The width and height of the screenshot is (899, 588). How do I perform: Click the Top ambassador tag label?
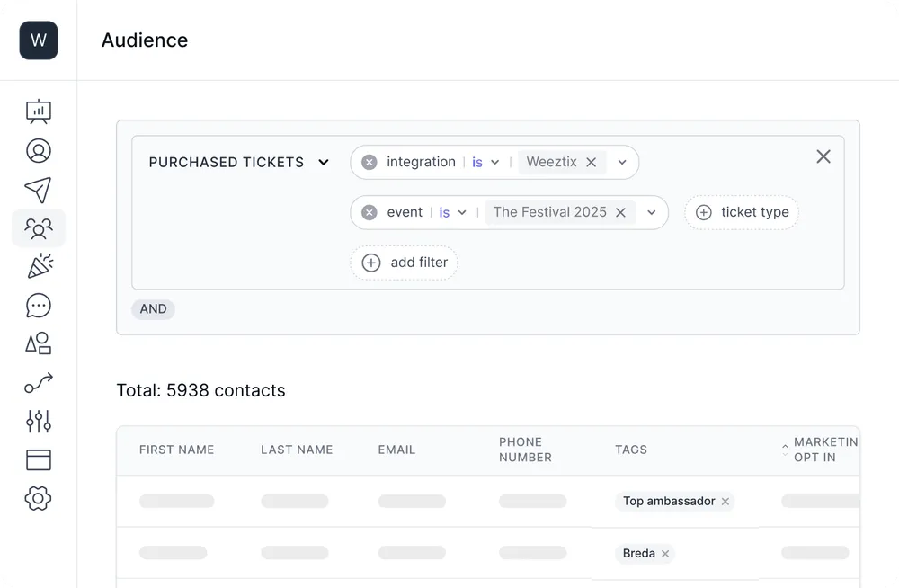click(669, 502)
